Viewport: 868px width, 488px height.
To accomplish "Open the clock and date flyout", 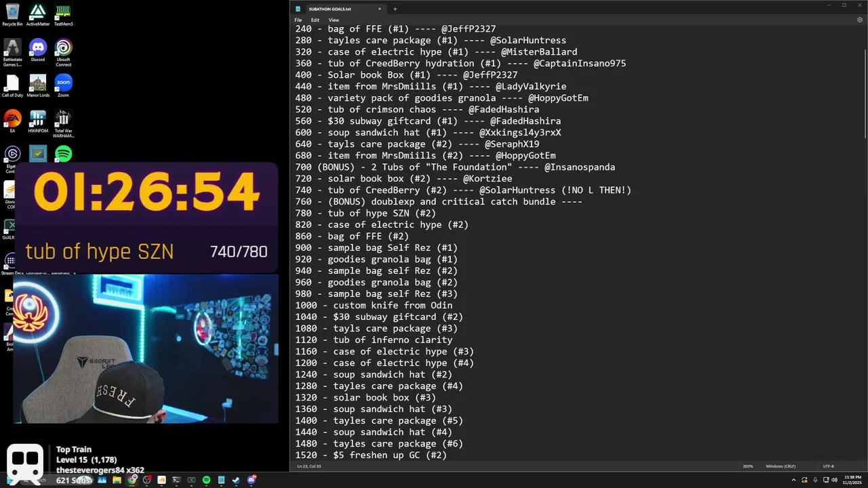I will click(x=852, y=480).
